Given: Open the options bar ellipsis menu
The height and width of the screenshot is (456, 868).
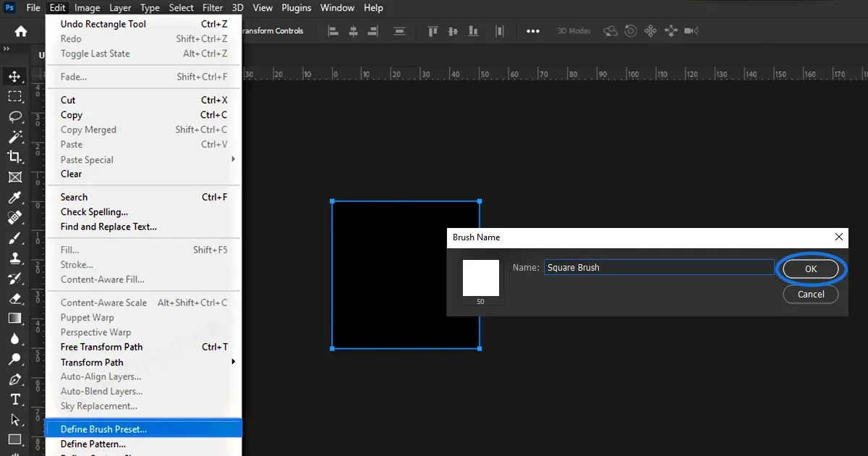Looking at the screenshot, I should coord(533,31).
